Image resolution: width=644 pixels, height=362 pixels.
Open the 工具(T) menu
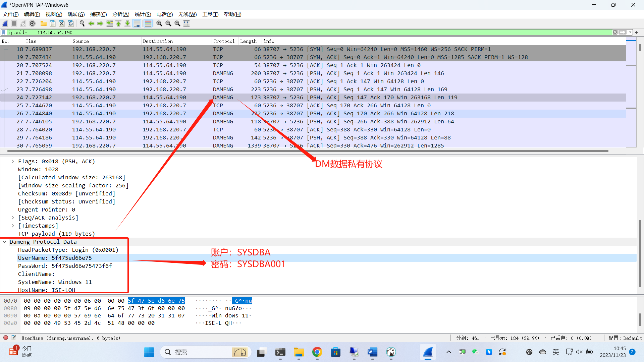[210, 14]
